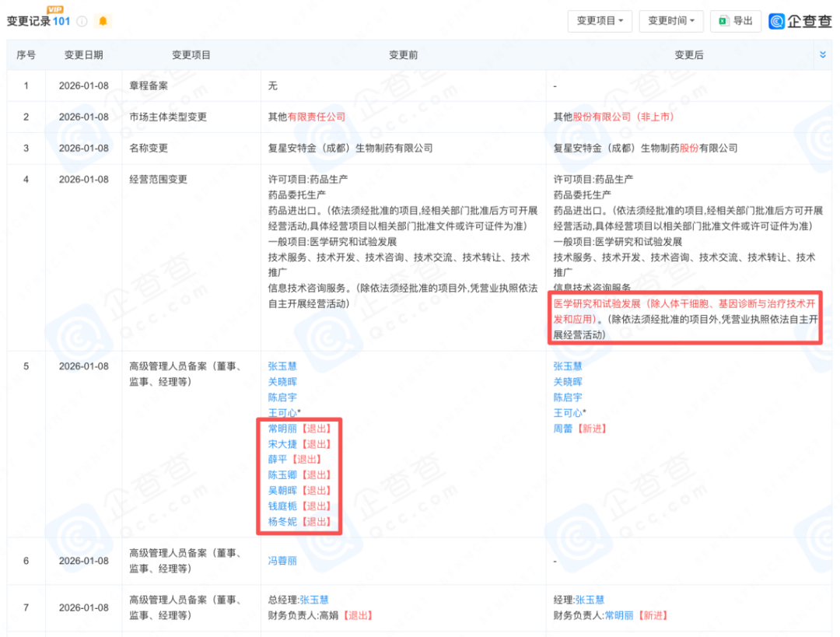Viewport: 840px width, 637px height.
Task: Expand rows with the double-chevron header icon
Action: pos(822,54)
